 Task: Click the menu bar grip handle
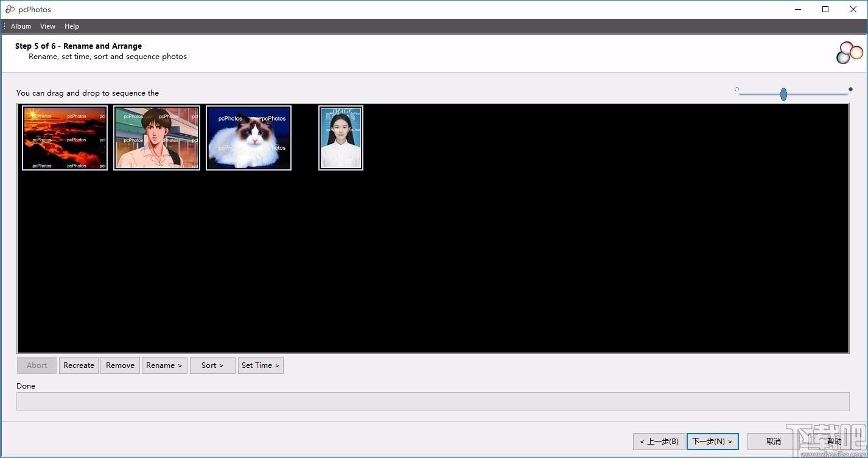[x=4, y=26]
